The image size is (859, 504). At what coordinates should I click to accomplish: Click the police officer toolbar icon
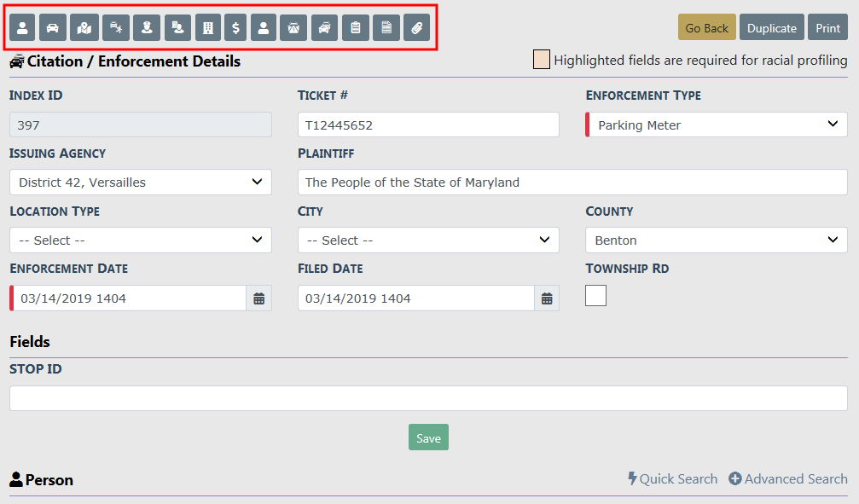point(147,28)
